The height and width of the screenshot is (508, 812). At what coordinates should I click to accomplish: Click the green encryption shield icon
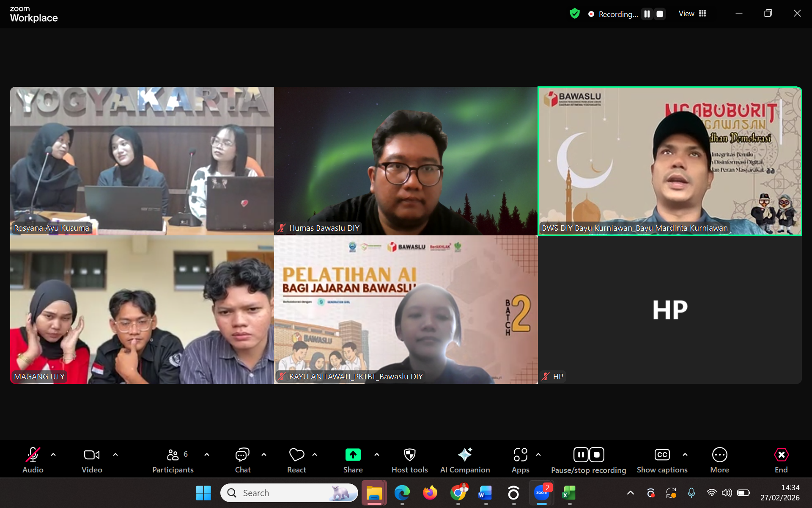point(575,14)
